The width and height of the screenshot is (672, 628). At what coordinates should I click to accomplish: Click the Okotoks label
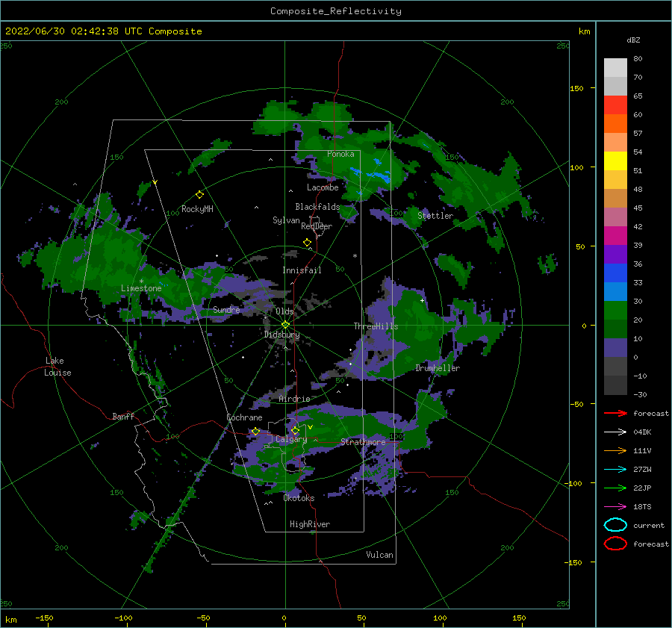299,498
